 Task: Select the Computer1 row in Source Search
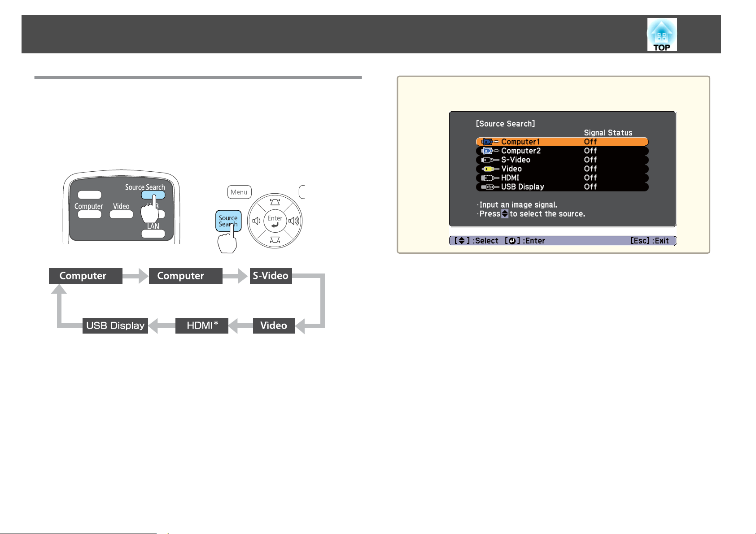coord(562,142)
